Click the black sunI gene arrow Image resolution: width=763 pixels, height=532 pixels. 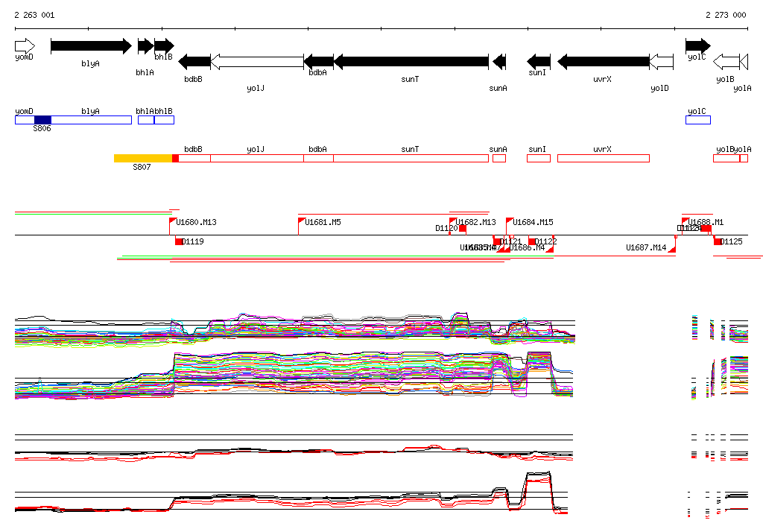point(539,61)
